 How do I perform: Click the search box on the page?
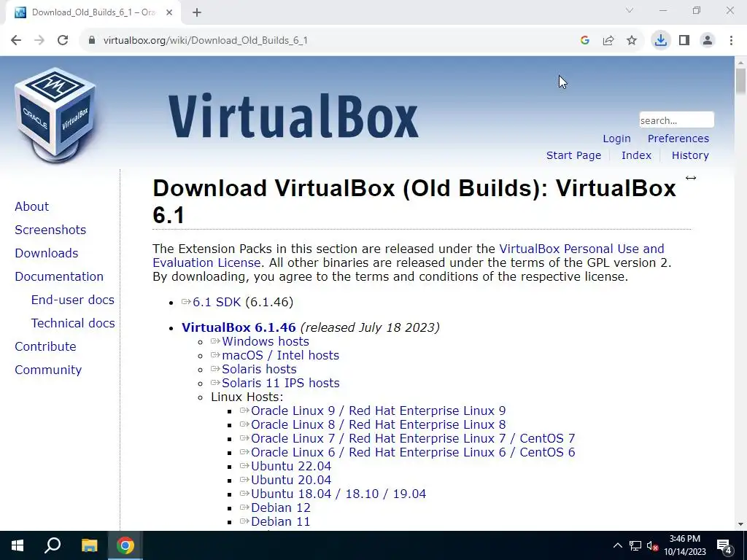(676, 120)
